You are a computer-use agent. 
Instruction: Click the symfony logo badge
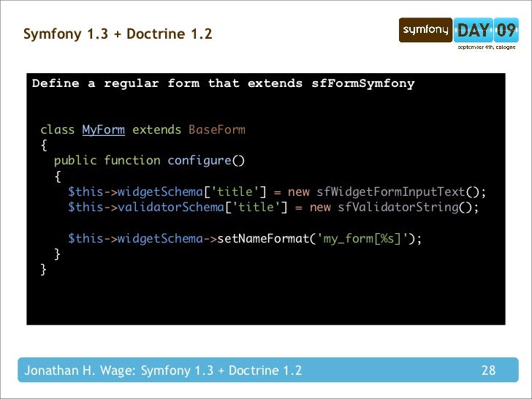(x=425, y=30)
